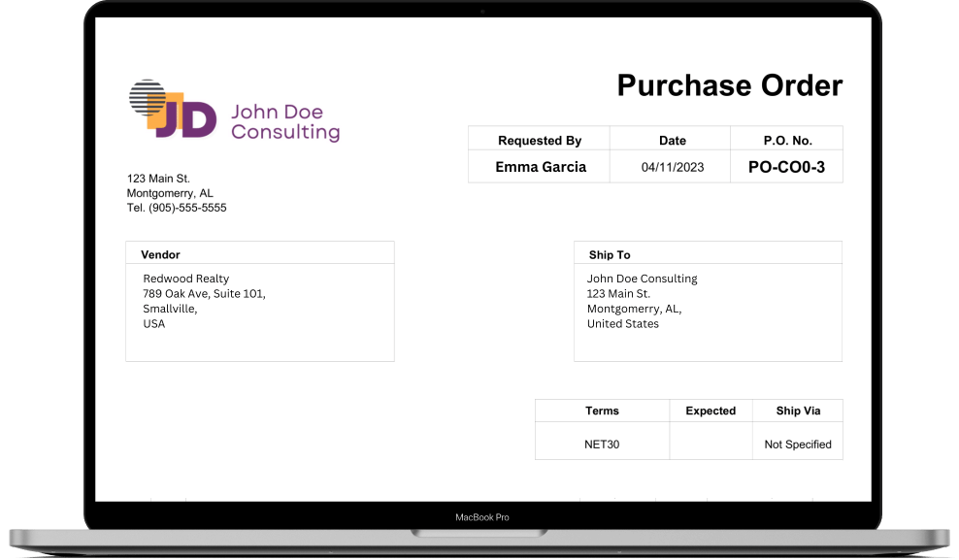Click the Emma Garcia requester name
The image size is (959, 560).
point(540,166)
